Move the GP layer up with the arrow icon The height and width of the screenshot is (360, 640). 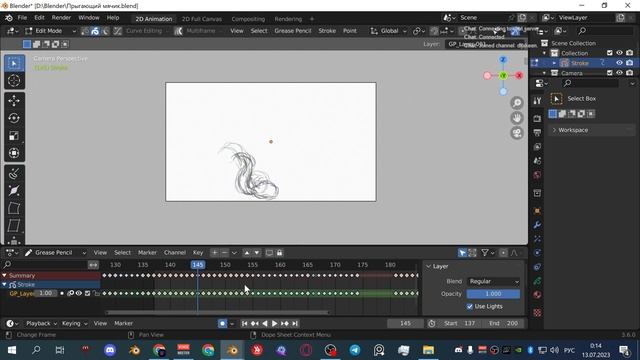[247, 253]
